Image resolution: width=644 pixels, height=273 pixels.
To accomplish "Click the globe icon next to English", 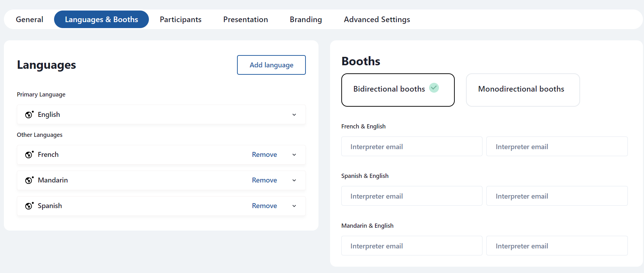I will point(29,114).
